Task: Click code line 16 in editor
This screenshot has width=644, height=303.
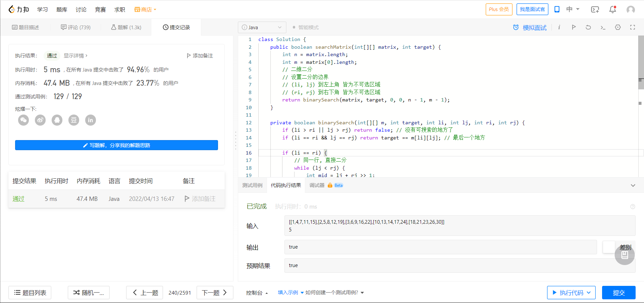Action: [x=448, y=153]
